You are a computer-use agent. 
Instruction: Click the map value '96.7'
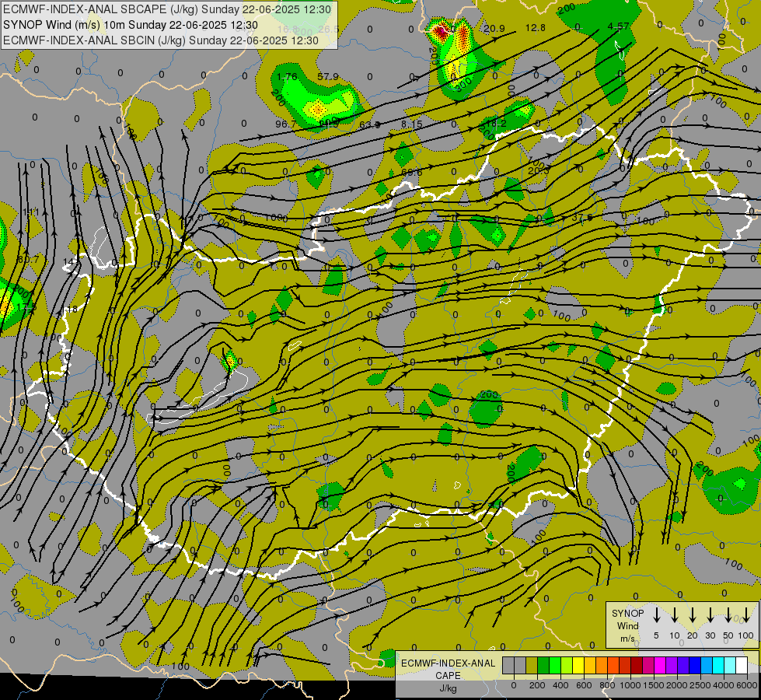click(x=285, y=124)
